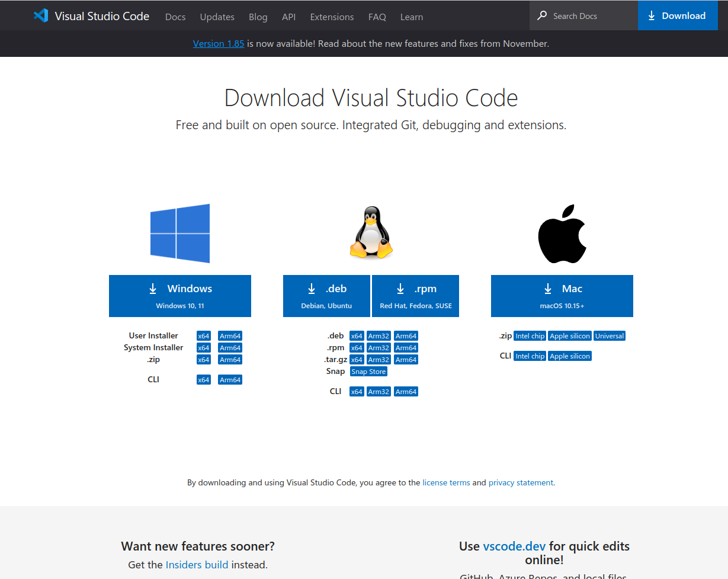Select Apple silicon for Mac .zip
This screenshot has width=728, height=579.
click(x=570, y=336)
